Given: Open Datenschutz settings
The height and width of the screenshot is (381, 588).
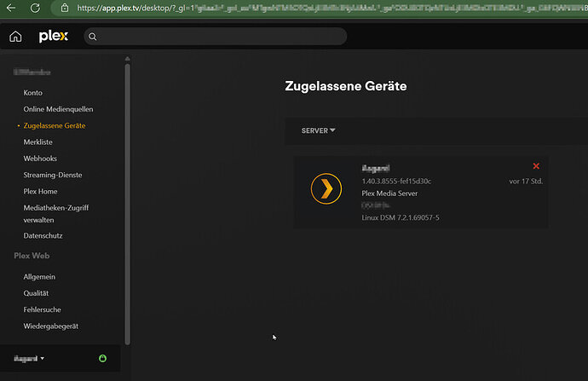Looking at the screenshot, I should 43,236.
